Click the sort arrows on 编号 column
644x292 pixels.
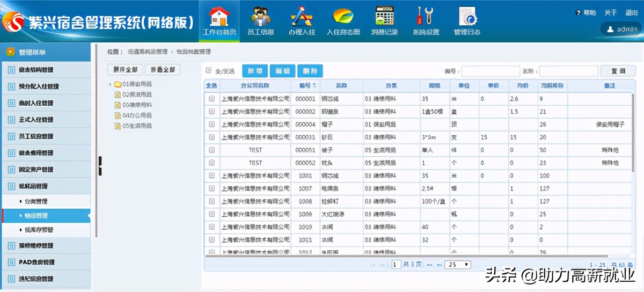coord(314,86)
